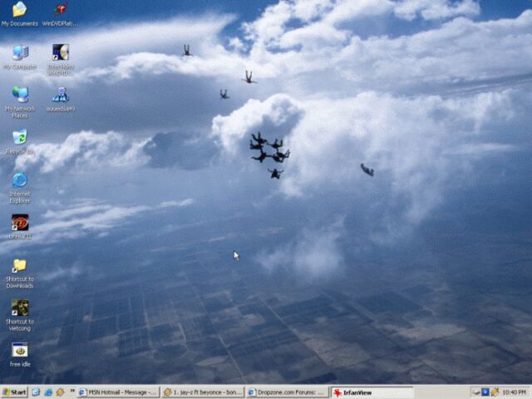The height and width of the screenshot is (399, 532).
Task: Click the IrfanView taskbar button
Action: tap(371, 392)
